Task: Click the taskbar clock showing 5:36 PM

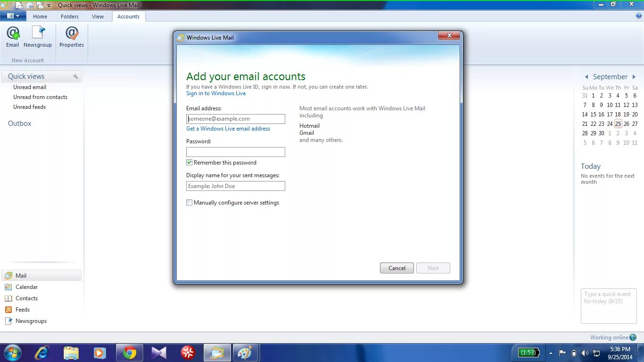Action: tap(620, 353)
